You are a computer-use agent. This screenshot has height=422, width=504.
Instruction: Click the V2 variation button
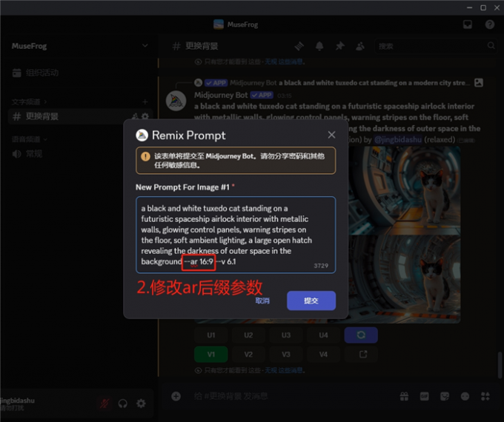coord(248,354)
